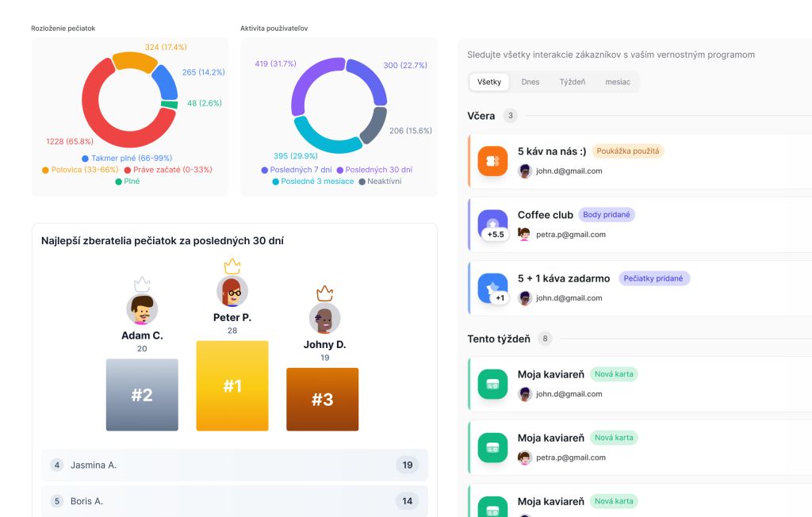Switch to the 'Týždeň' tab
Image resolution: width=812 pixels, height=517 pixels.
(x=573, y=82)
